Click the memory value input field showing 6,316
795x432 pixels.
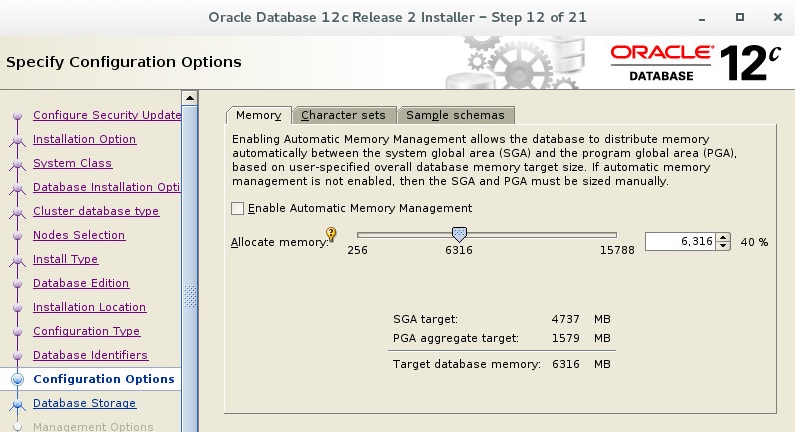coord(680,241)
